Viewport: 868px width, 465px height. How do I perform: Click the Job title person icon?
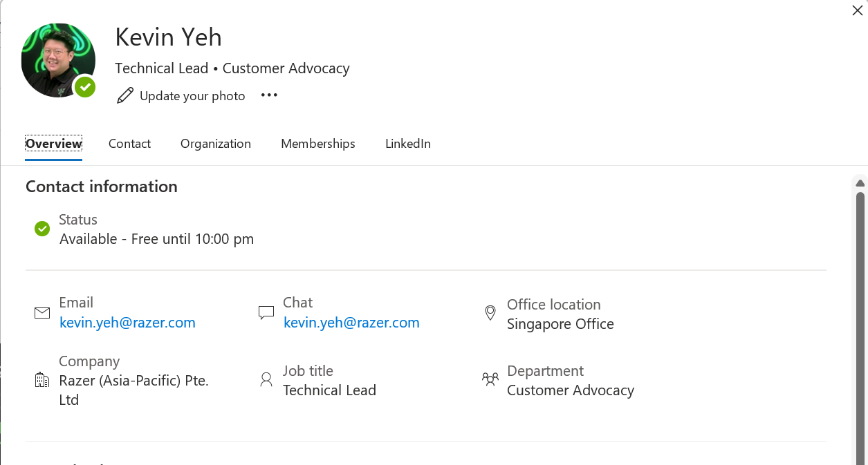point(266,379)
